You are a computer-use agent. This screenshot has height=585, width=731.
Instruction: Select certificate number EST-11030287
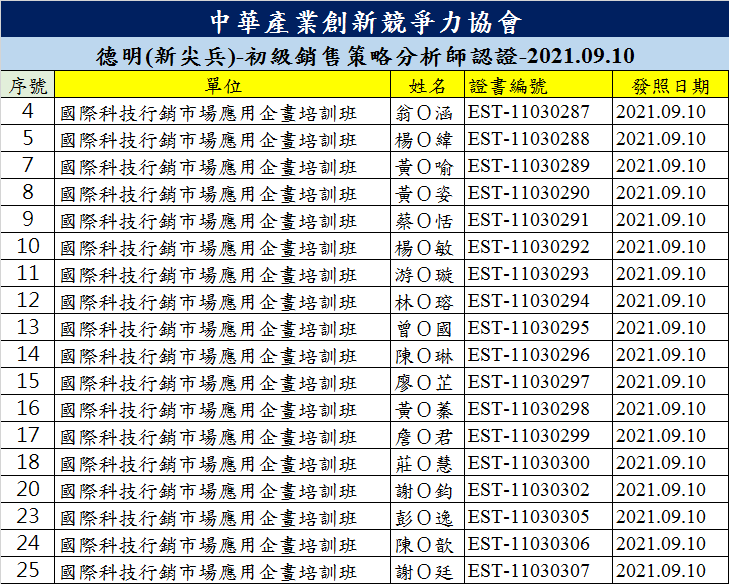(x=529, y=112)
